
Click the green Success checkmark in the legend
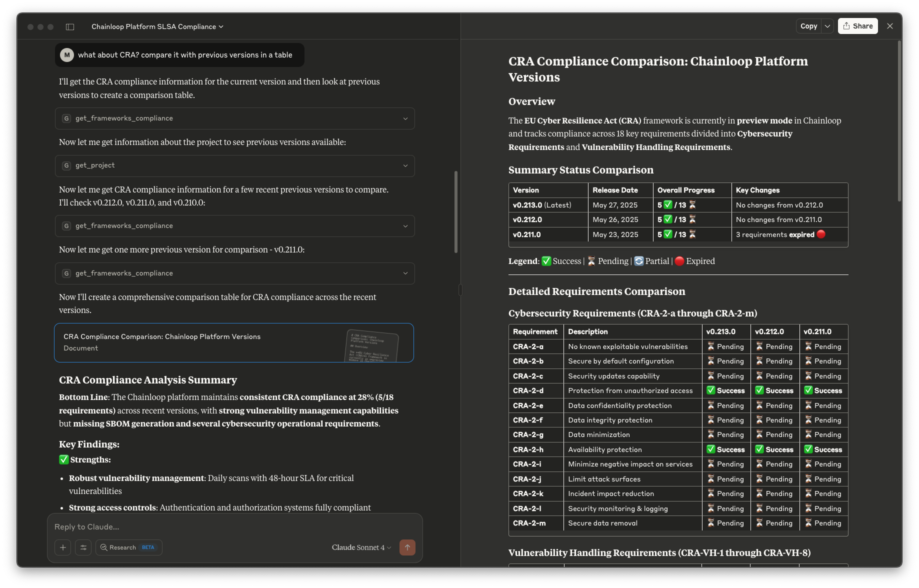pyautogui.click(x=546, y=261)
